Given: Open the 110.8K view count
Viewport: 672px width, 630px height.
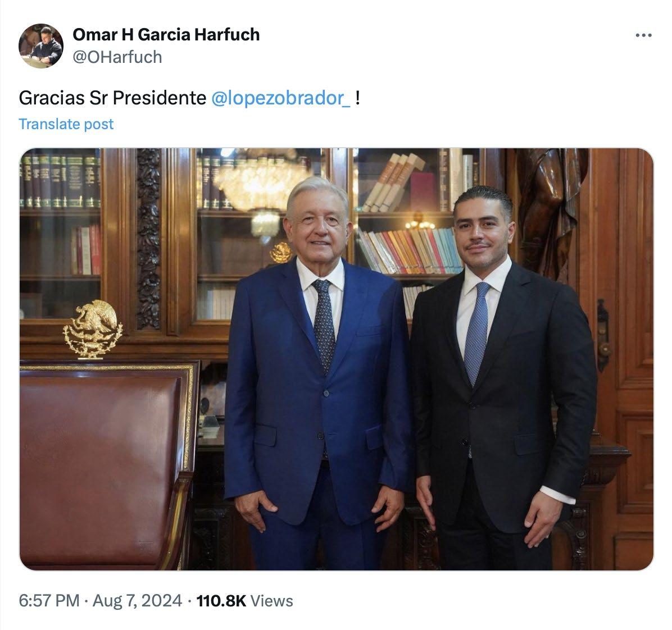Looking at the screenshot, I should coord(221,601).
